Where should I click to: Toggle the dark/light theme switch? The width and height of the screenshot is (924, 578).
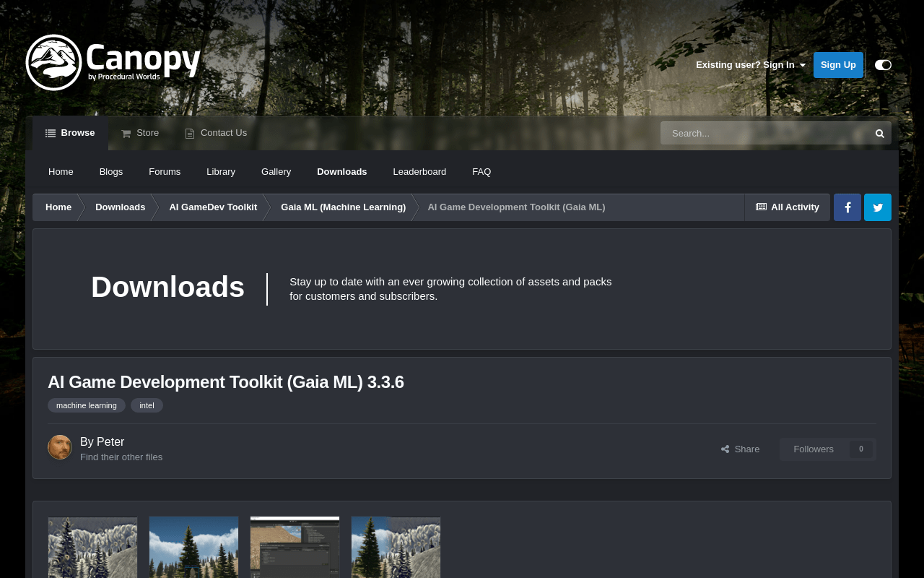883,65
